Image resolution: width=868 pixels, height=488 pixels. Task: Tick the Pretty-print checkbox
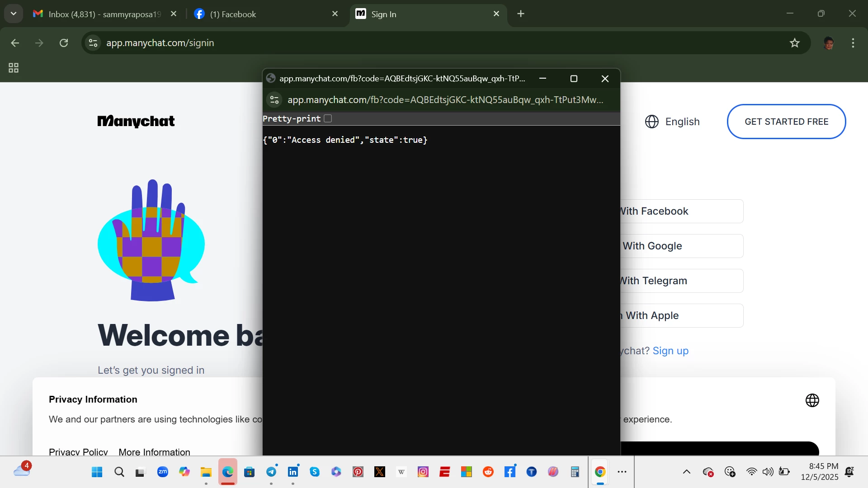pos(328,118)
